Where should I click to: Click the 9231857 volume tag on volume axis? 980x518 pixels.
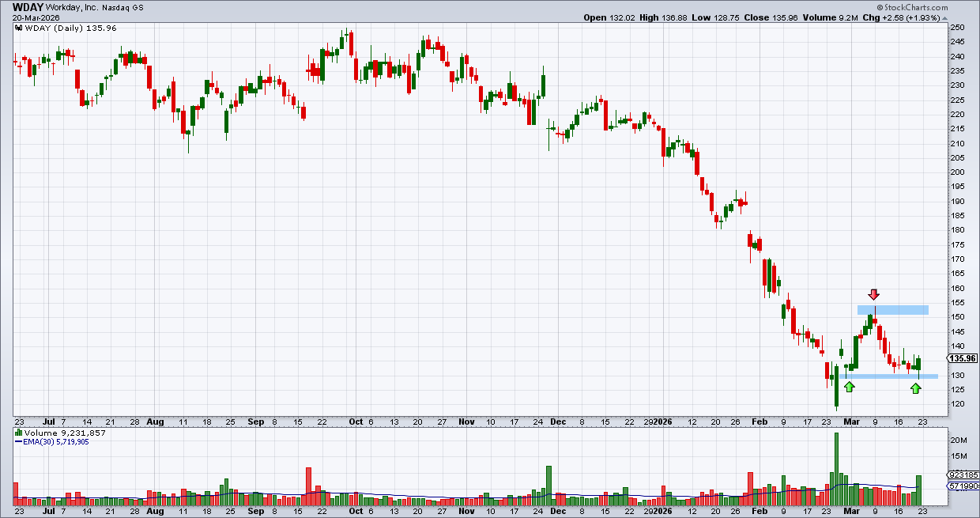click(963, 475)
